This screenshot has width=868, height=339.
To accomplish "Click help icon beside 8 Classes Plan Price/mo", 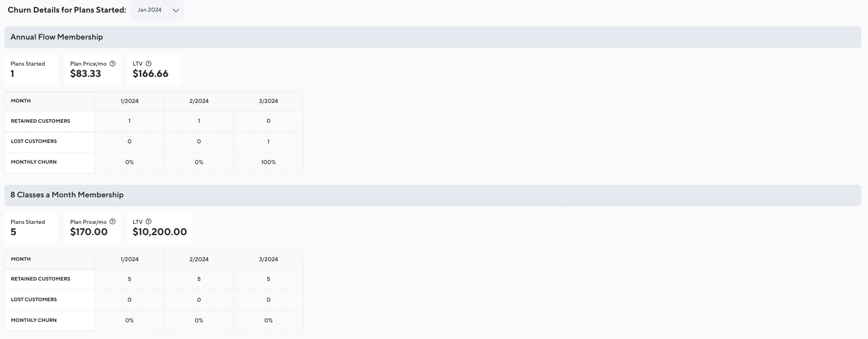I will coord(113,222).
